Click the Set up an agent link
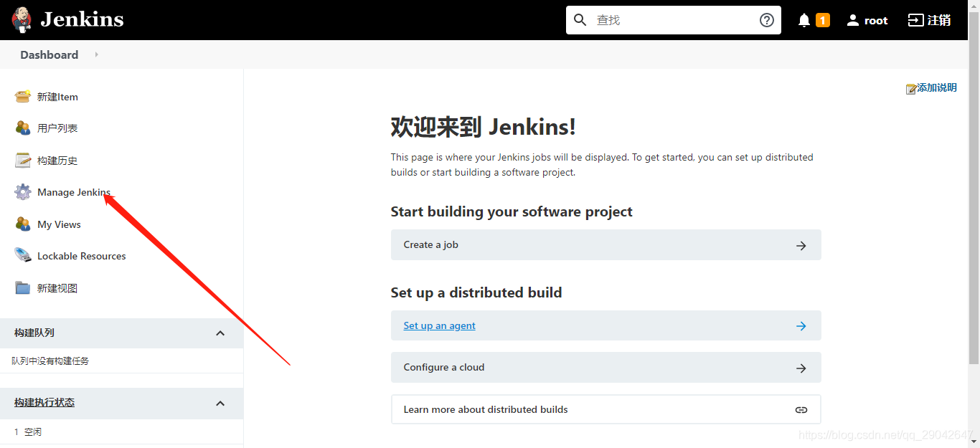This screenshot has width=980, height=448. (x=439, y=325)
